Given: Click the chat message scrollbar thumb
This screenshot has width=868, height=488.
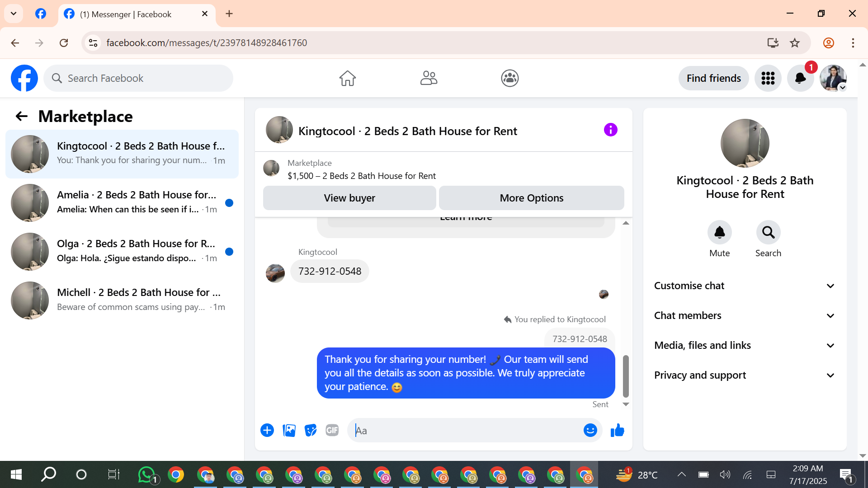Looking at the screenshot, I should [626, 376].
